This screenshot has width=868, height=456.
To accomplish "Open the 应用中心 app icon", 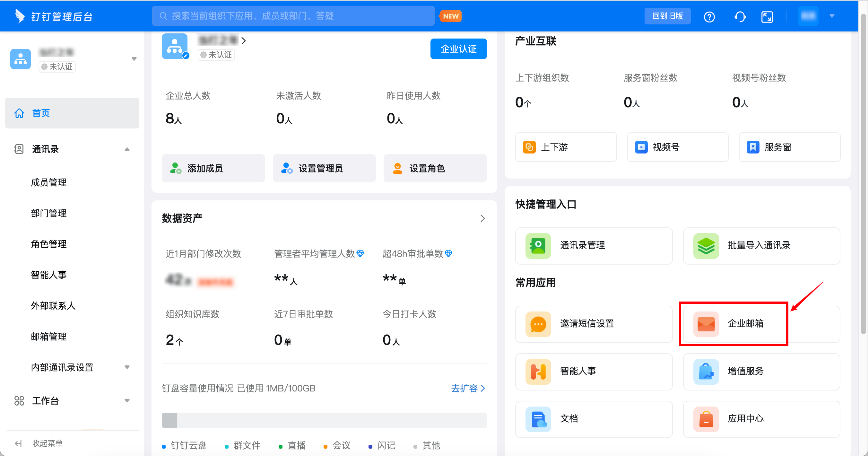I will (x=706, y=419).
